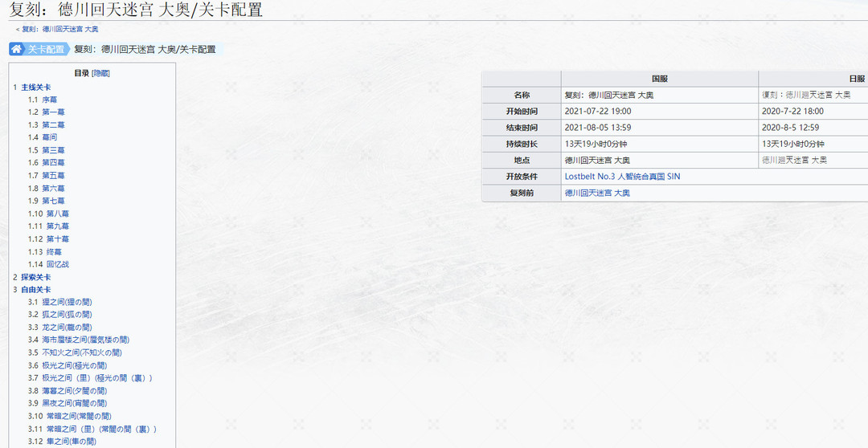Go to 终幕 section
The width and height of the screenshot is (868, 448).
53,251
